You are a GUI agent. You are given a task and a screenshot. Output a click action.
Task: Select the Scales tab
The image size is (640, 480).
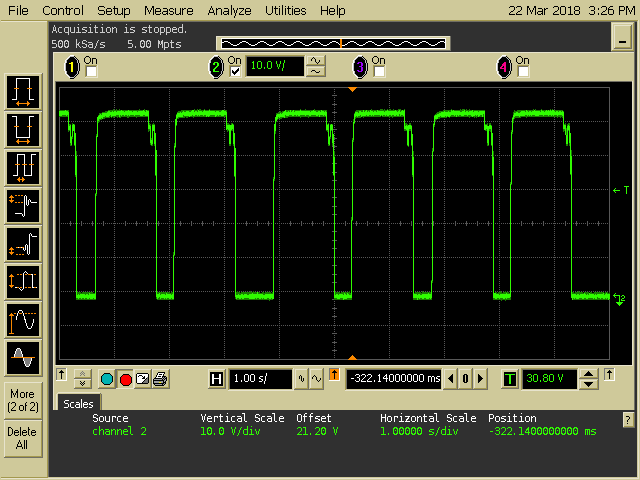[x=78, y=404]
